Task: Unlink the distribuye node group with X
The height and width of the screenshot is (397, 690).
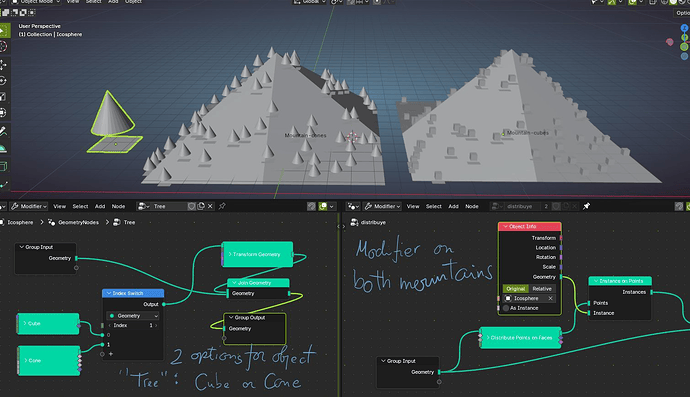Action: [x=575, y=206]
